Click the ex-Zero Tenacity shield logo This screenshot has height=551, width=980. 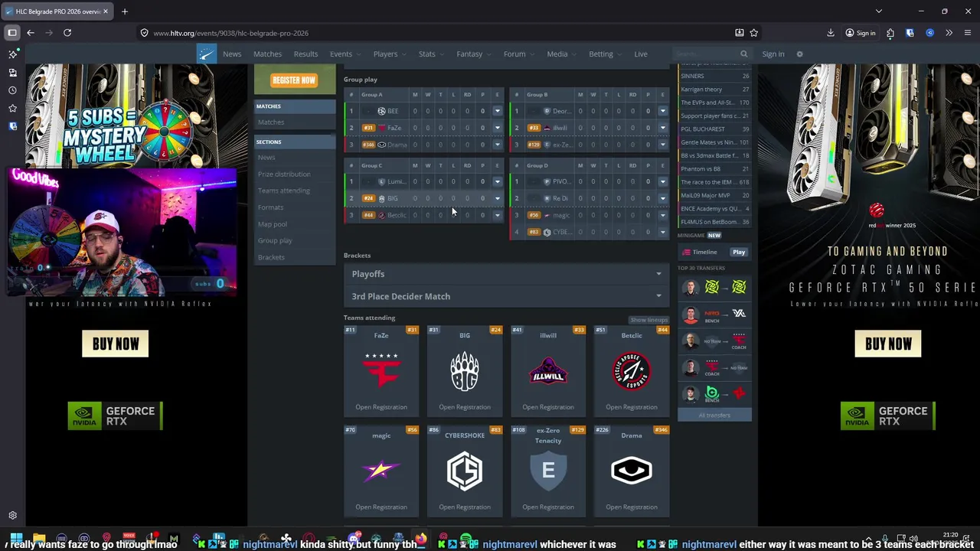pos(548,471)
